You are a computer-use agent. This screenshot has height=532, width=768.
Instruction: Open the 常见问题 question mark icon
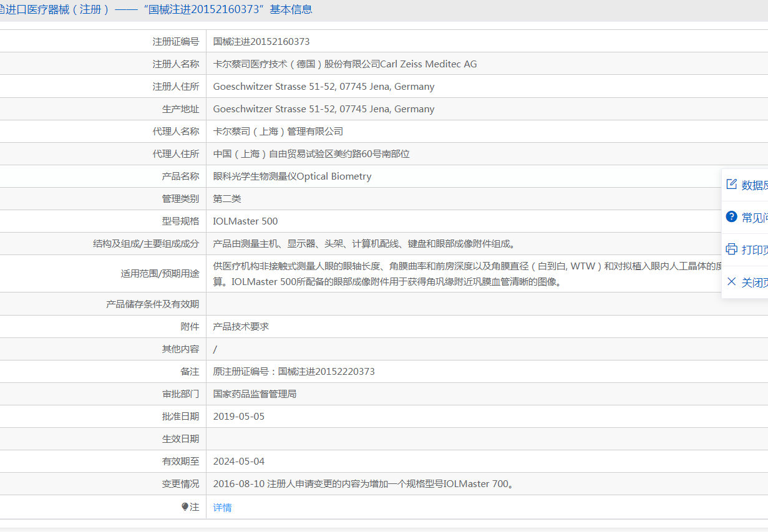pyautogui.click(x=732, y=217)
